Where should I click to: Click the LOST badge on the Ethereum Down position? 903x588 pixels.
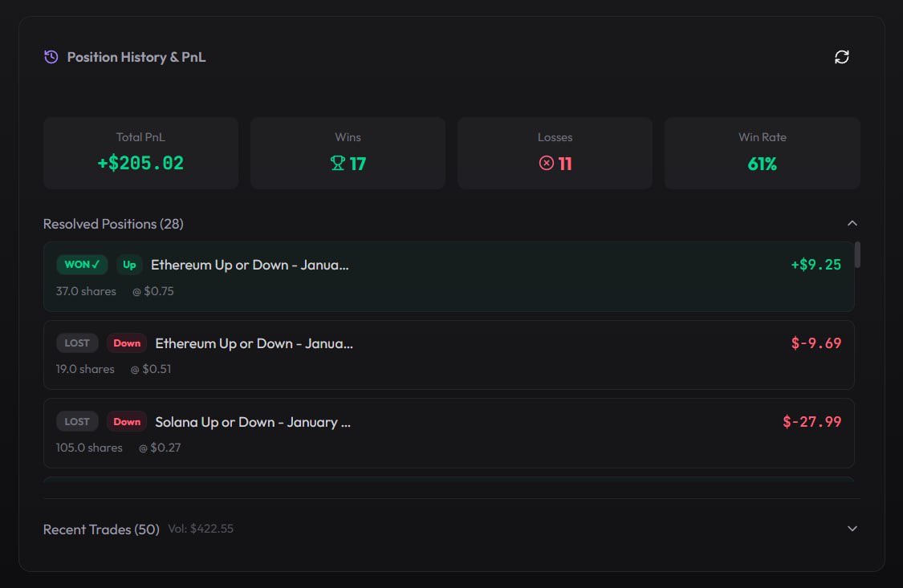click(77, 343)
